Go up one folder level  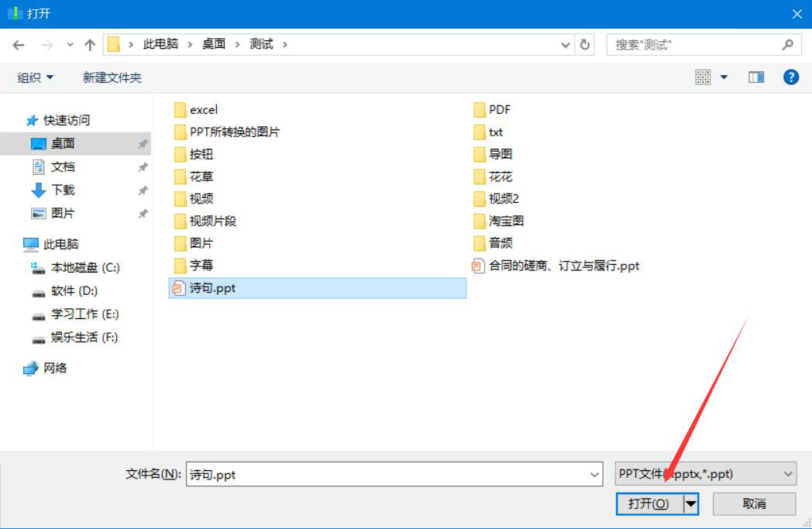coord(90,45)
